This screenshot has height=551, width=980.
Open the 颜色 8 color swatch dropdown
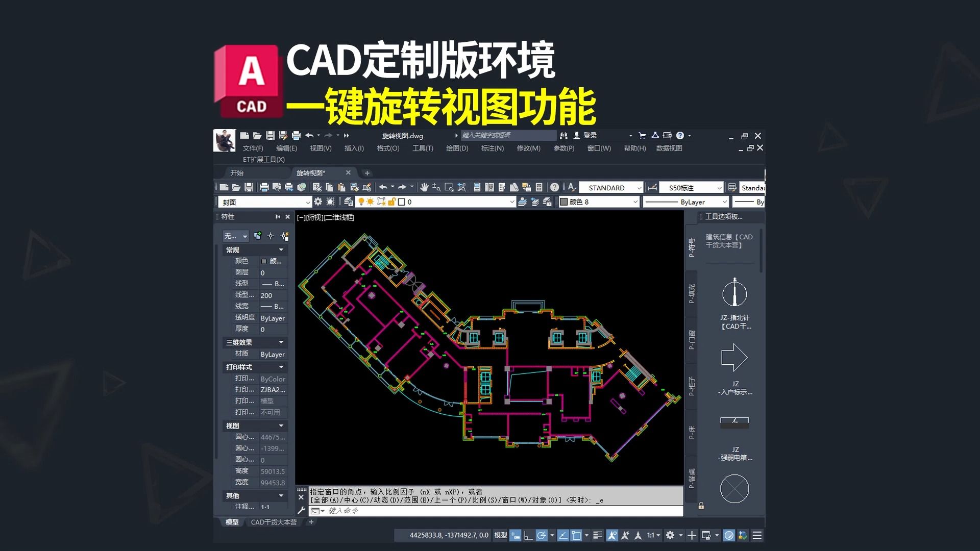click(x=599, y=202)
